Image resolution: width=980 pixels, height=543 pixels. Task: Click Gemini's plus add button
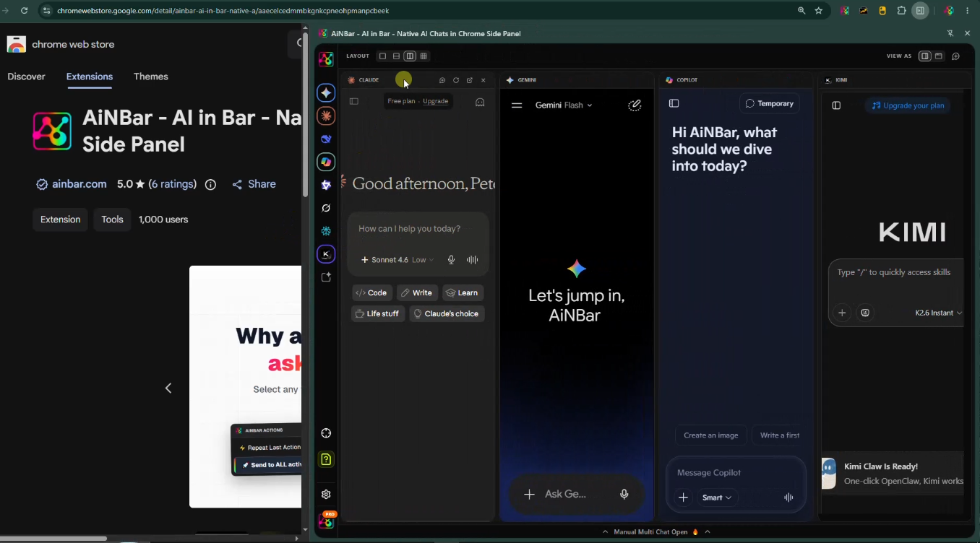[529, 494]
